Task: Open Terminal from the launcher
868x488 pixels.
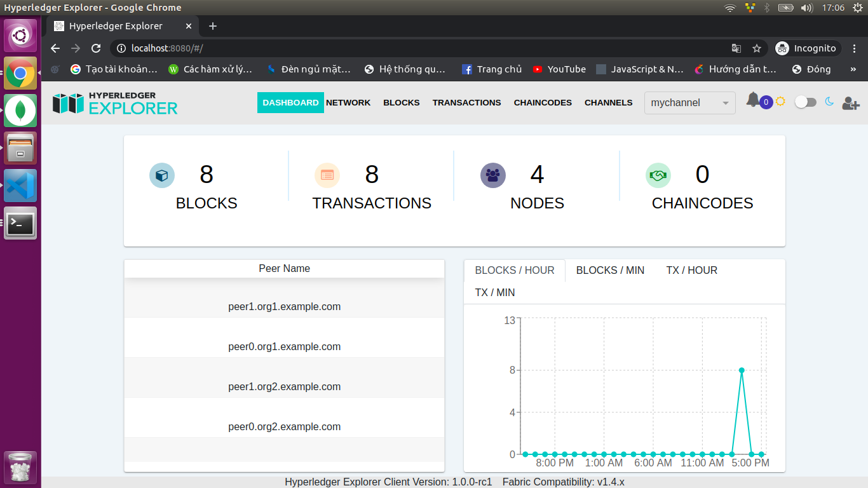Action: [x=20, y=223]
